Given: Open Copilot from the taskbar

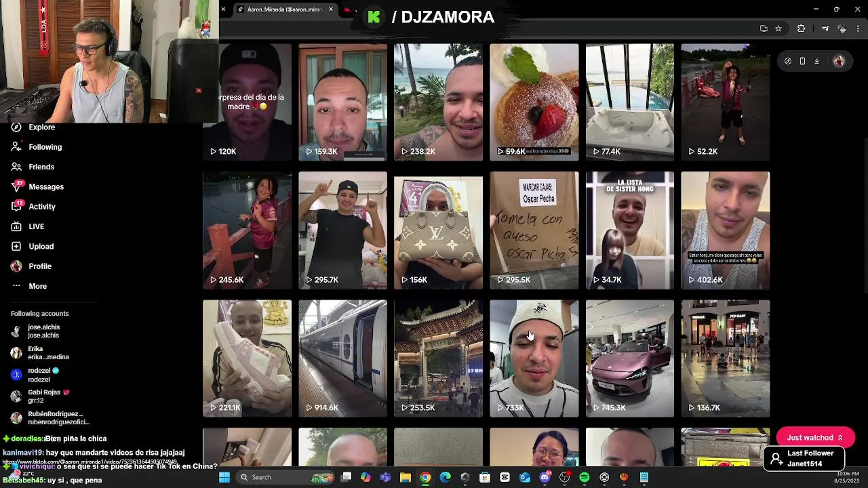Looking at the screenshot, I should [x=366, y=477].
